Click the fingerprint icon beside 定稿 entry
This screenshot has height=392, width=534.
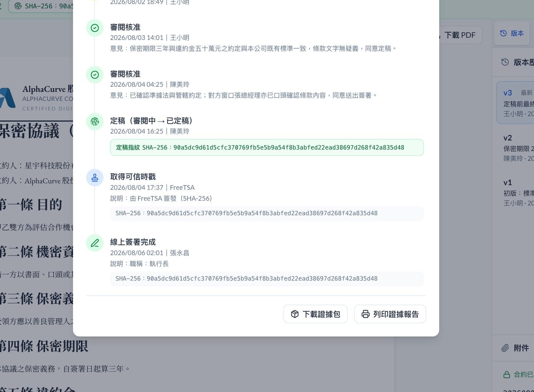(x=95, y=122)
